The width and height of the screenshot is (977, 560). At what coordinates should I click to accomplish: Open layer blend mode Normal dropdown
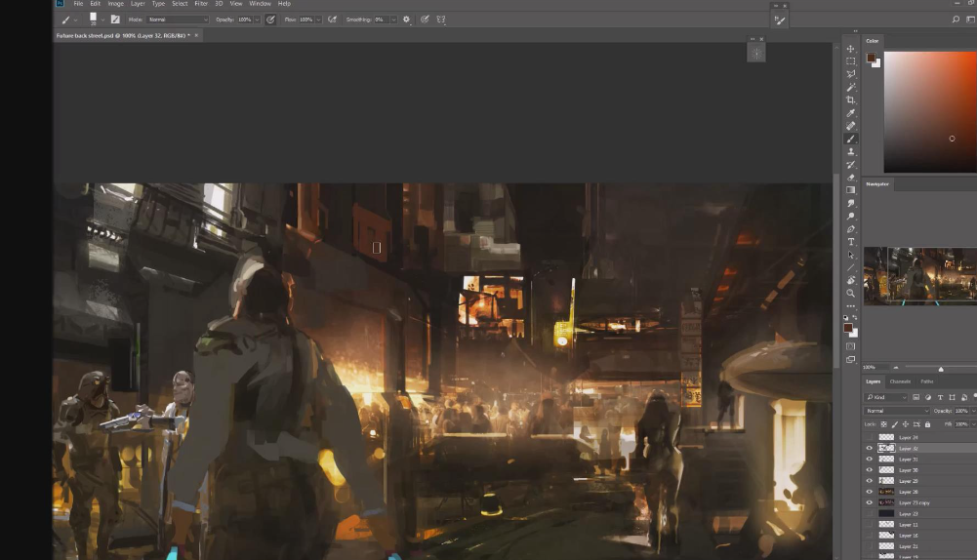897,411
